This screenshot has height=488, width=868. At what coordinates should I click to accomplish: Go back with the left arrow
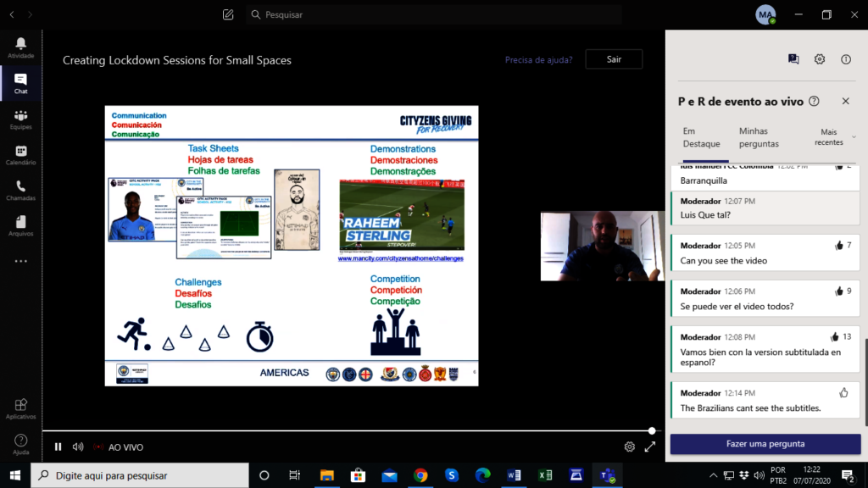tap(12, 15)
